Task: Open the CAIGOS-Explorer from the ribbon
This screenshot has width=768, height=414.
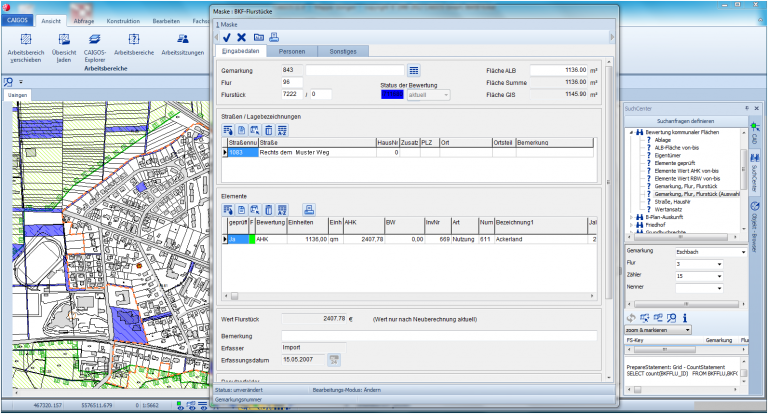Action: 96,38
